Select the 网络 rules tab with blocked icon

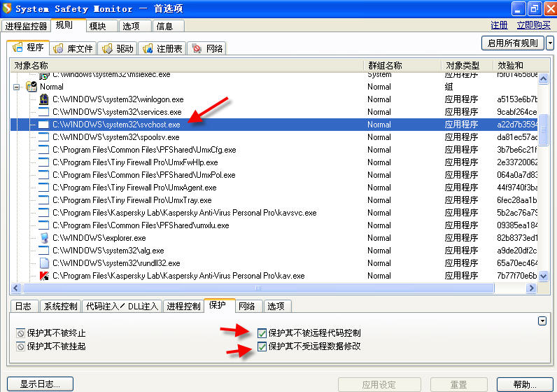pyautogui.click(x=206, y=48)
